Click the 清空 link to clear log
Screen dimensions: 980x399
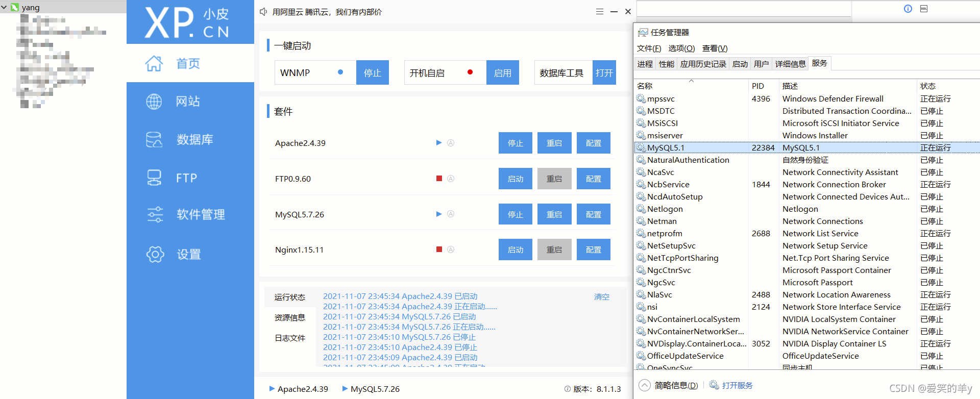click(602, 296)
